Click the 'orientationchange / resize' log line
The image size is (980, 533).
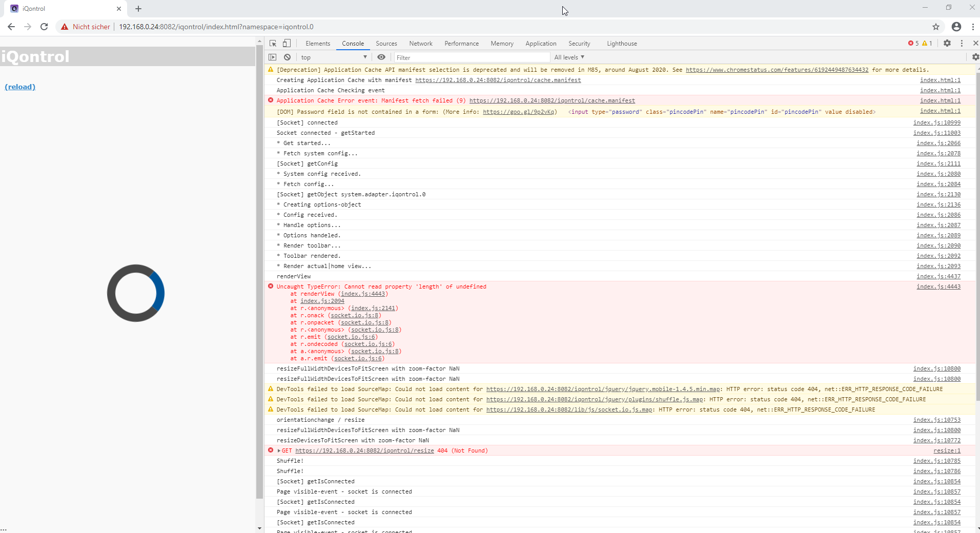point(321,420)
